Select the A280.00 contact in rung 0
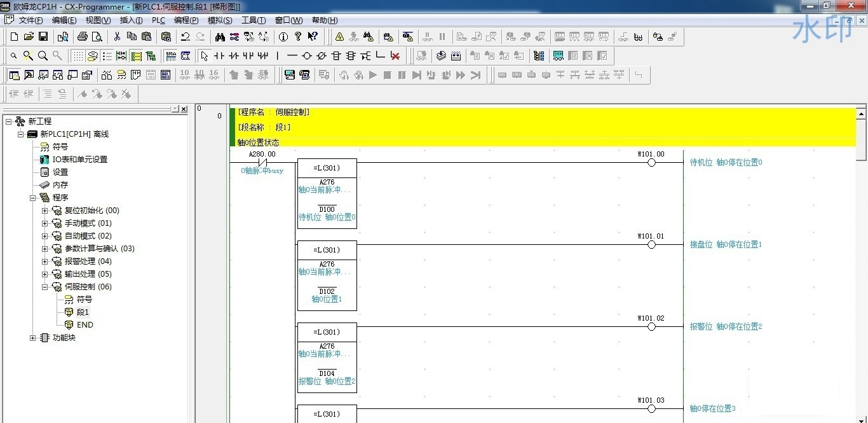Viewport: 868px width, 423px height. [262, 162]
